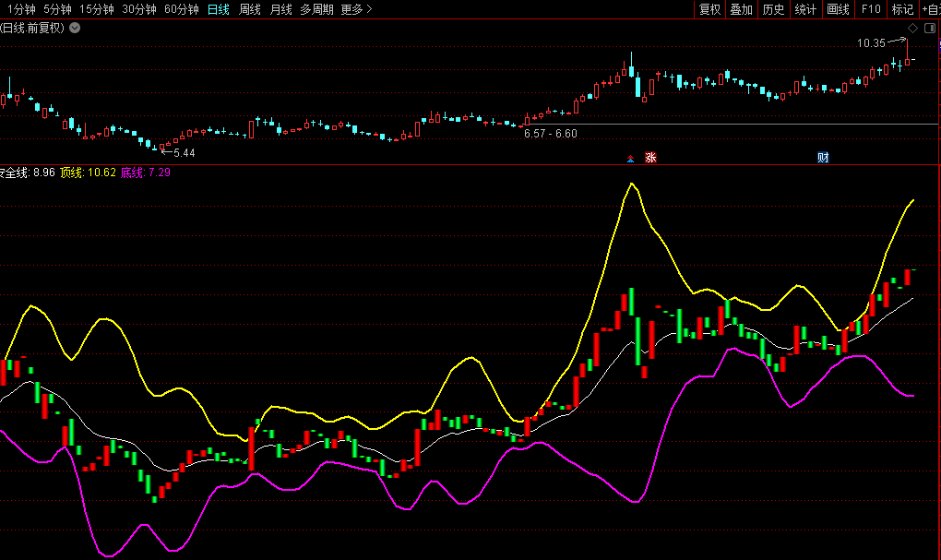Switch to 5分钟 period tab

click(57, 9)
